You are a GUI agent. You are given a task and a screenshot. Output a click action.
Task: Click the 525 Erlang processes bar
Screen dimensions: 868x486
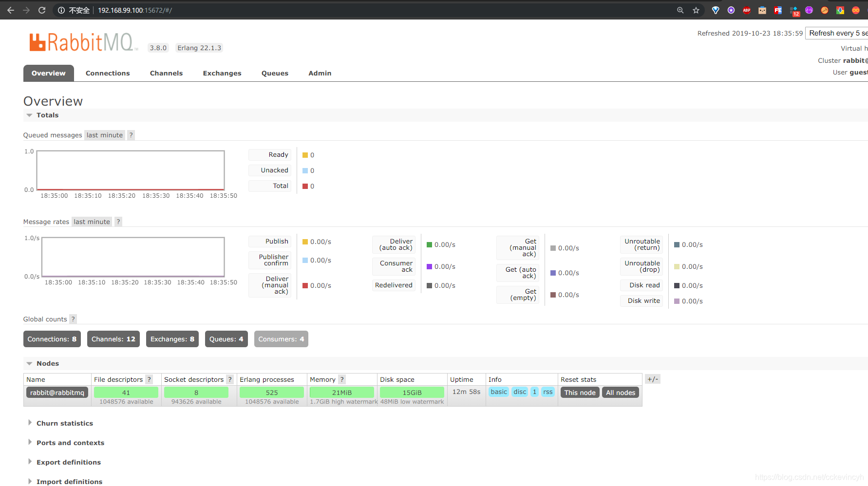[x=272, y=393]
